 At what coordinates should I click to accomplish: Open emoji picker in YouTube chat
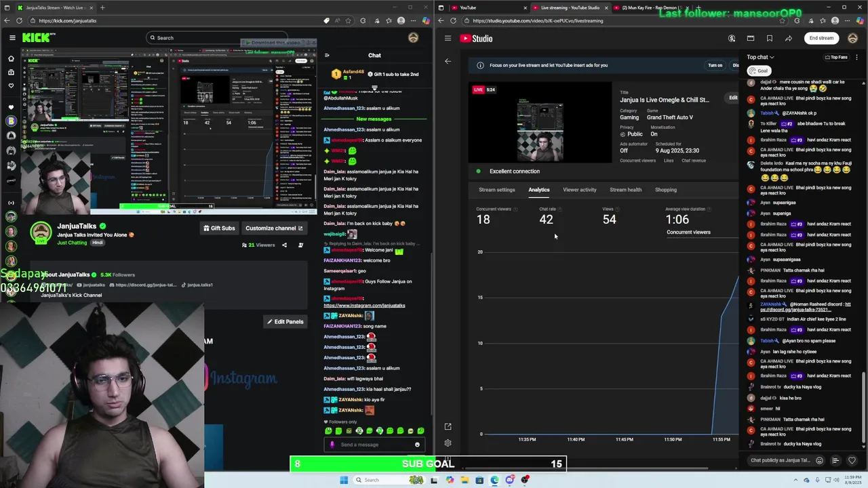[x=819, y=460]
